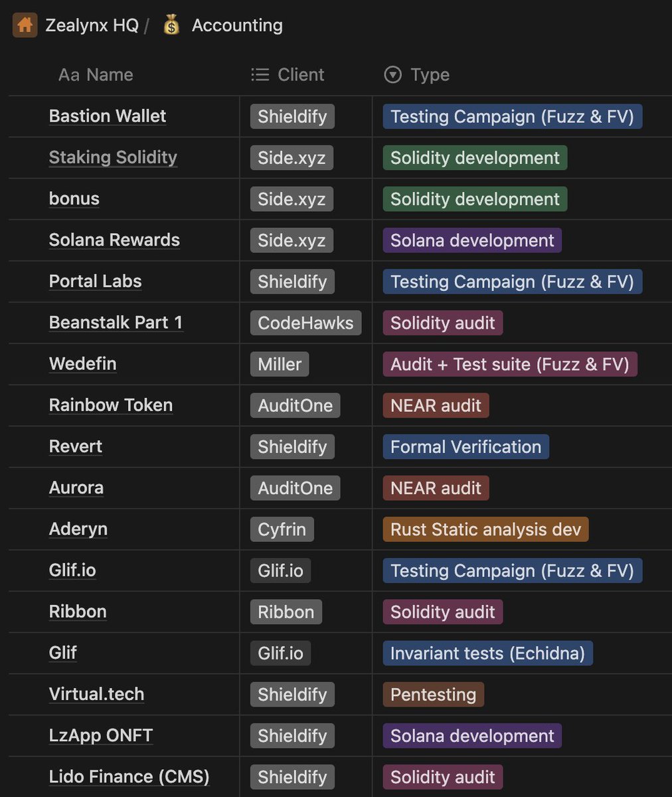
Task: Click the Invariant tests (Echidna) tag
Action: 487,654
